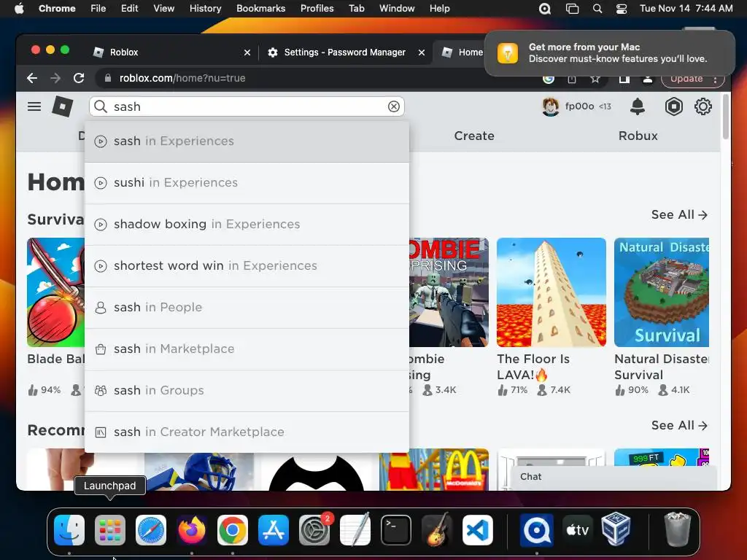Launch Firefox from the Dock
Viewport: 747px width, 560px height.
pos(192,530)
